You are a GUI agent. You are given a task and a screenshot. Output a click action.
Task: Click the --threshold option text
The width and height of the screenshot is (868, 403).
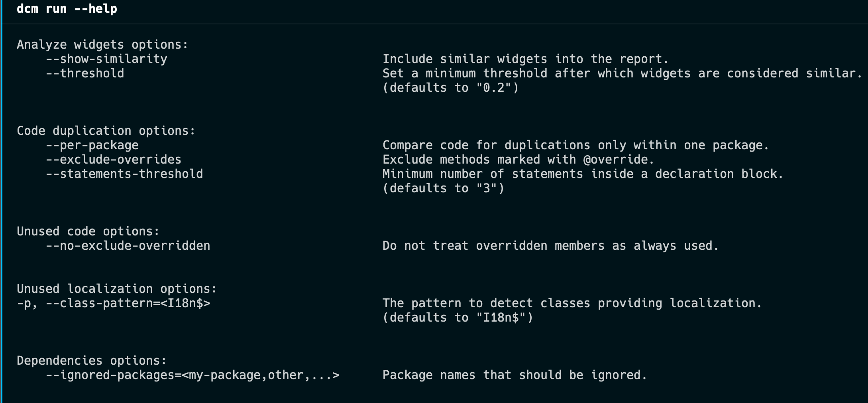coord(85,73)
